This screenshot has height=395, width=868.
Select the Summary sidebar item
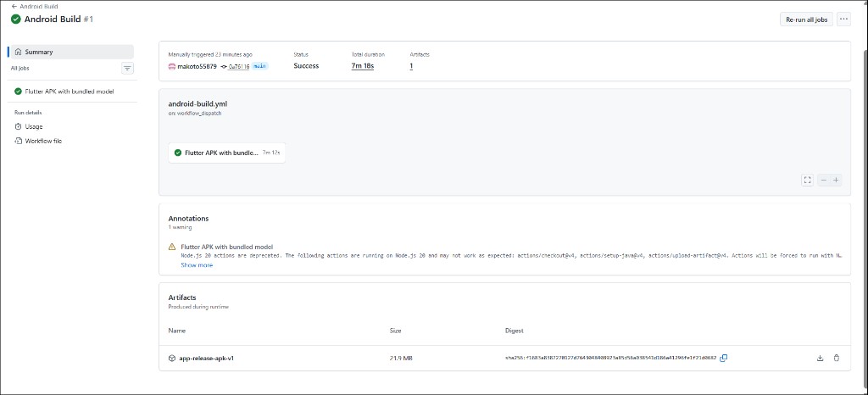tap(71, 52)
